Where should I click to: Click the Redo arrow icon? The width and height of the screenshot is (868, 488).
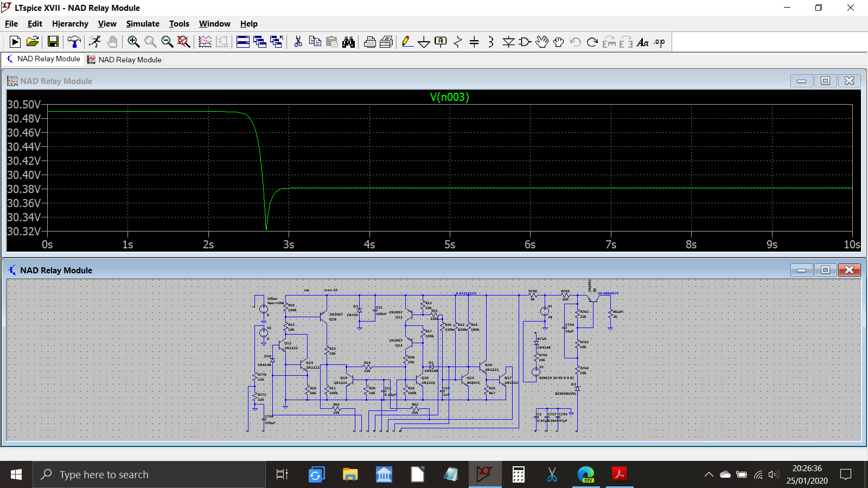point(592,42)
